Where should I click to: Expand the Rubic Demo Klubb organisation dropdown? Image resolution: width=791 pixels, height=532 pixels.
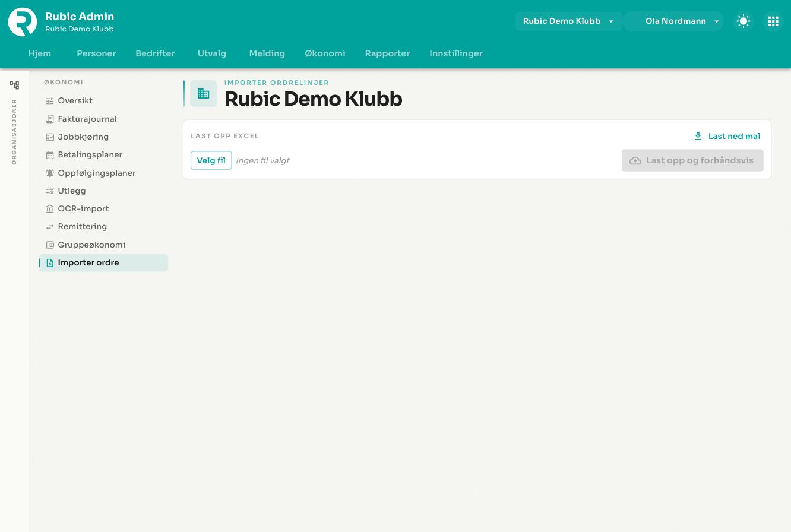point(568,21)
